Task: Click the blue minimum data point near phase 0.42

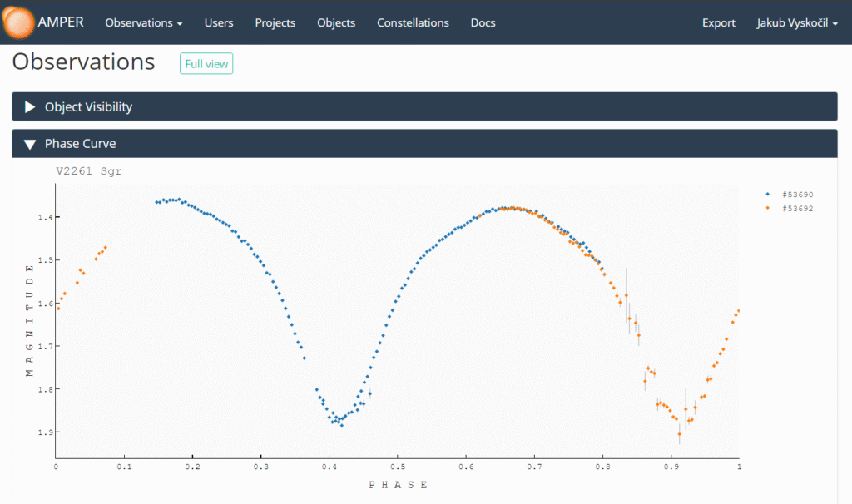Action: pyautogui.click(x=341, y=425)
